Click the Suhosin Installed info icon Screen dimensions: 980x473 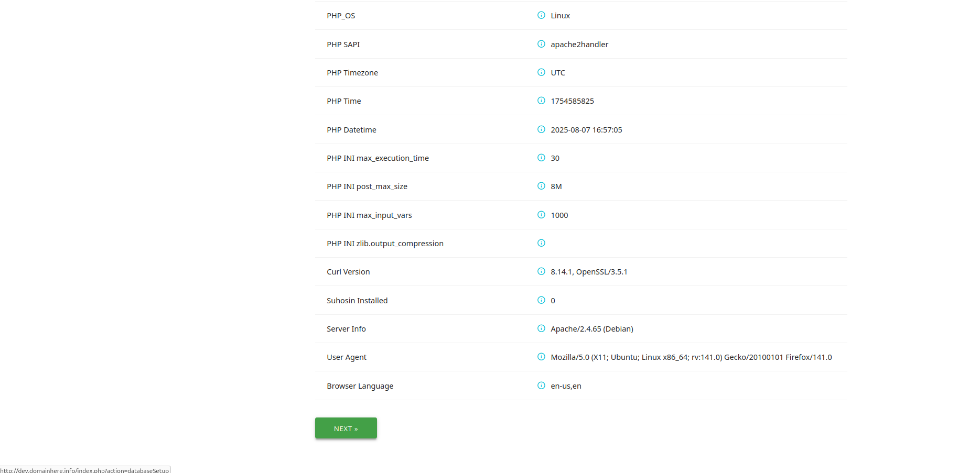pyautogui.click(x=541, y=300)
